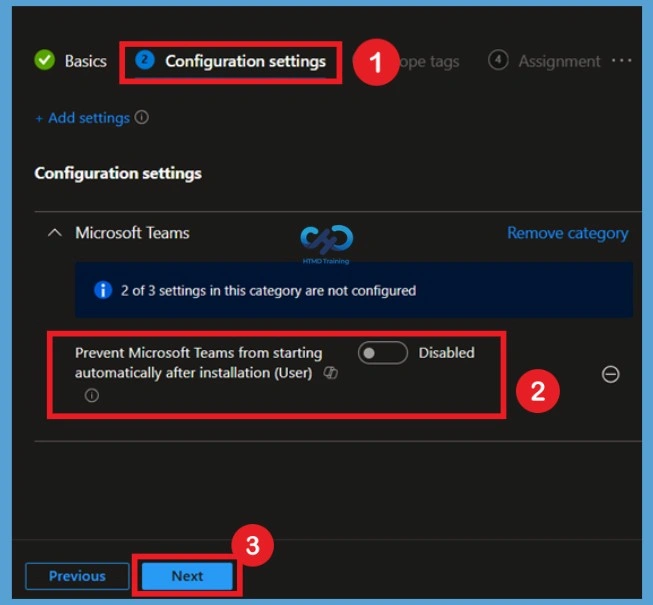Click the Remove category link

(568, 233)
